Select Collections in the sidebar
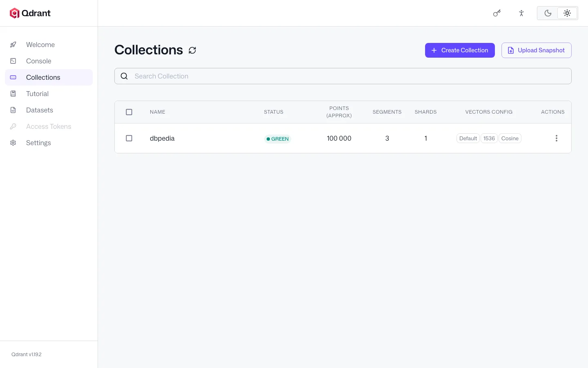 49,77
